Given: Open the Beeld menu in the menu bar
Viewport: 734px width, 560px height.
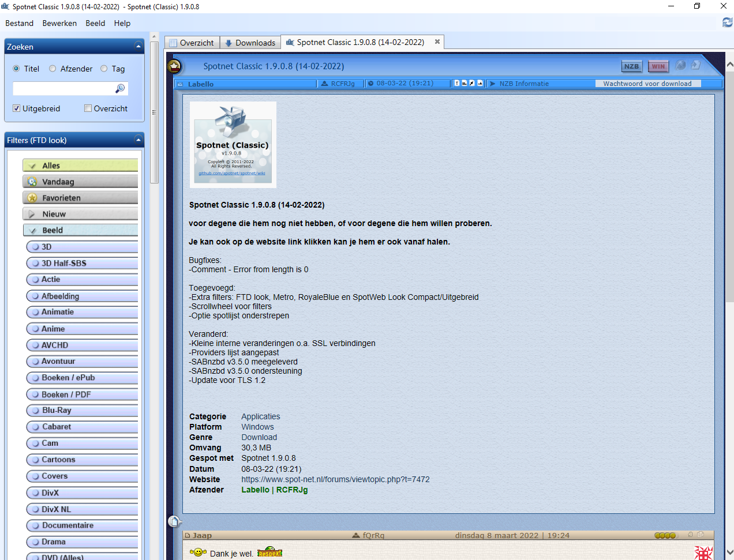Looking at the screenshot, I should (95, 23).
